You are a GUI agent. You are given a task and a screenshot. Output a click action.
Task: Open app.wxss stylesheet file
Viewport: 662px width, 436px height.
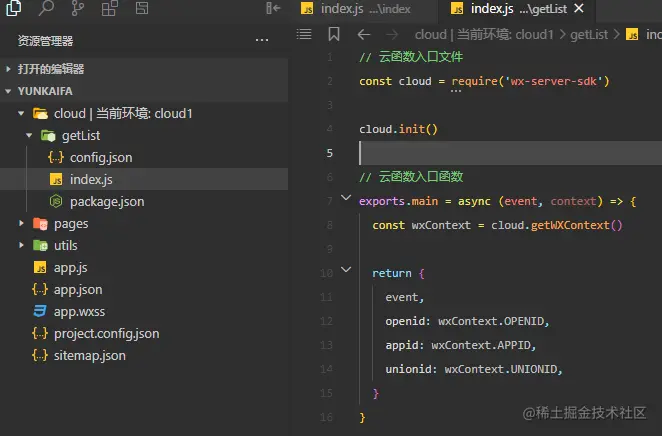point(79,311)
